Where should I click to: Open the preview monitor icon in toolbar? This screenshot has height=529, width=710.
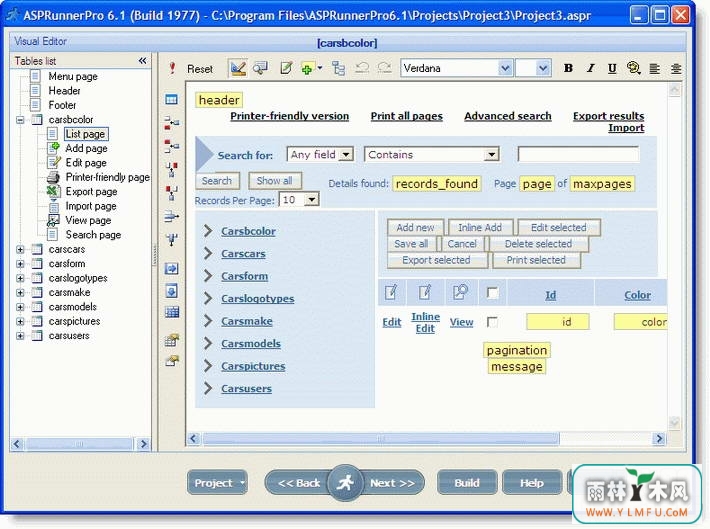point(260,68)
